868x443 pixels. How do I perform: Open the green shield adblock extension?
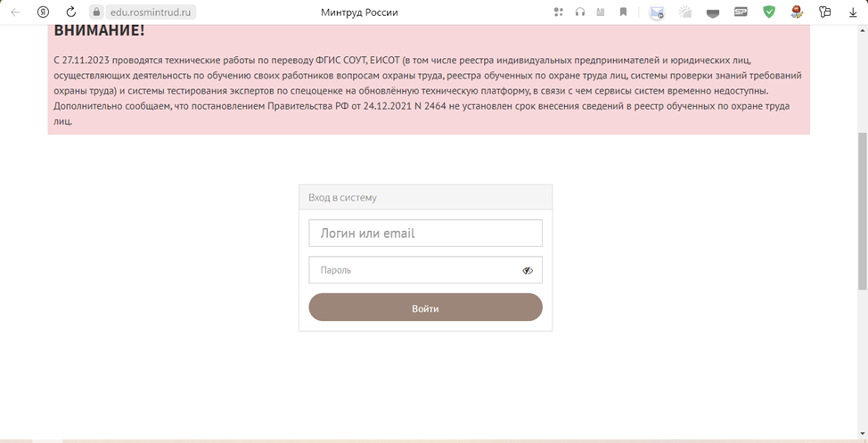click(x=769, y=12)
